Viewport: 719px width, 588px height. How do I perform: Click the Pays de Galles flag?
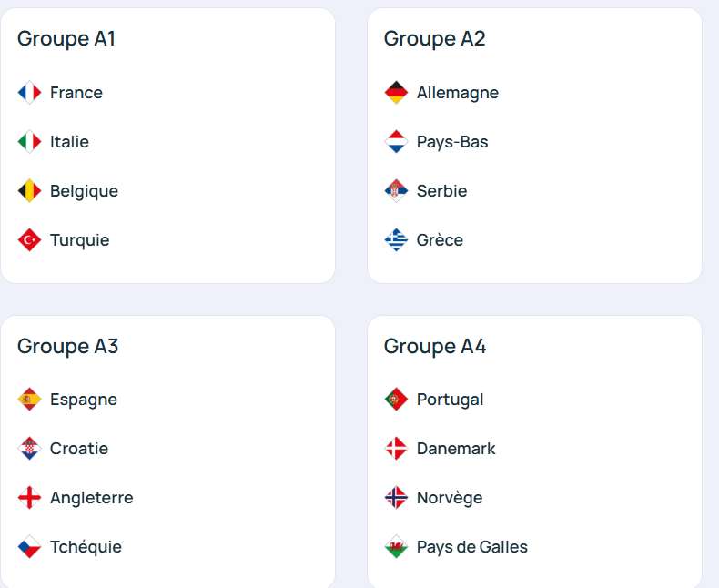click(x=396, y=547)
